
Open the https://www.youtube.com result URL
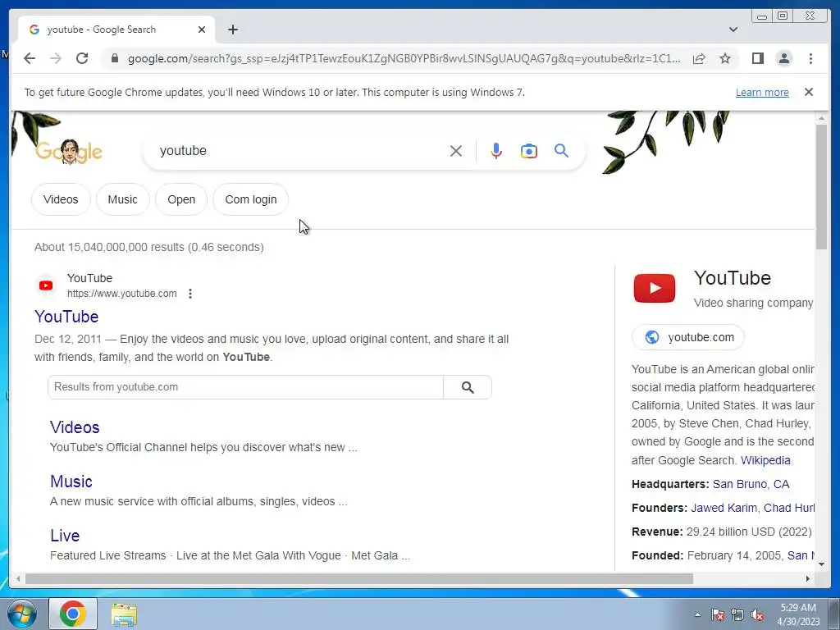pyautogui.click(x=121, y=294)
